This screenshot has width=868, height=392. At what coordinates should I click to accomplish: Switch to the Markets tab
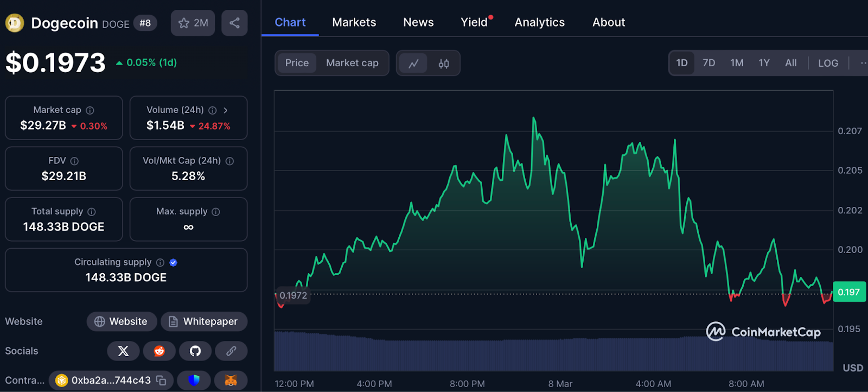coord(354,22)
